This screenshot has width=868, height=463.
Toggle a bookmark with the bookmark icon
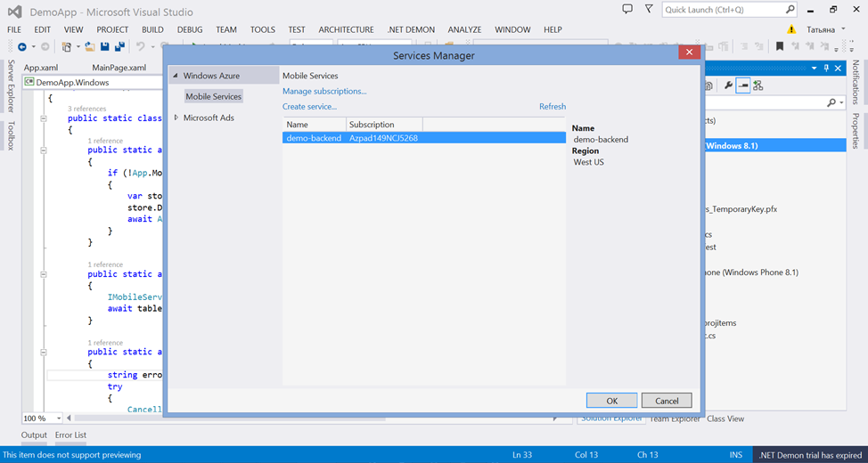pyautogui.click(x=780, y=47)
